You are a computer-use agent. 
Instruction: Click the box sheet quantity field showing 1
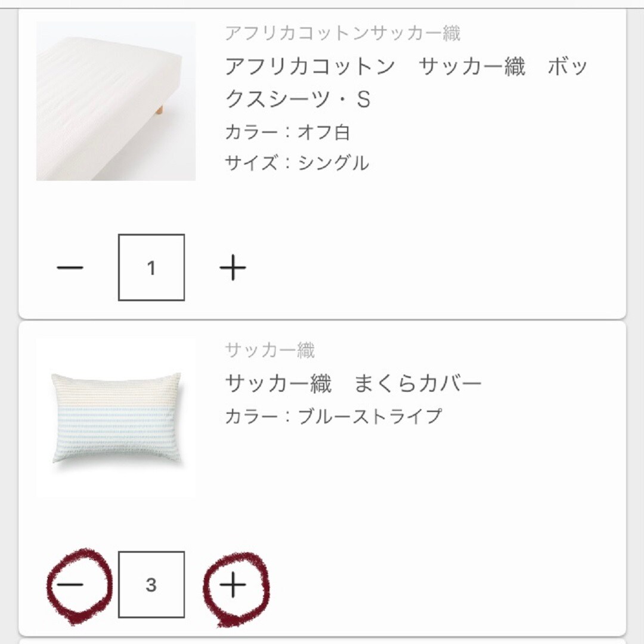coord(151,268)
